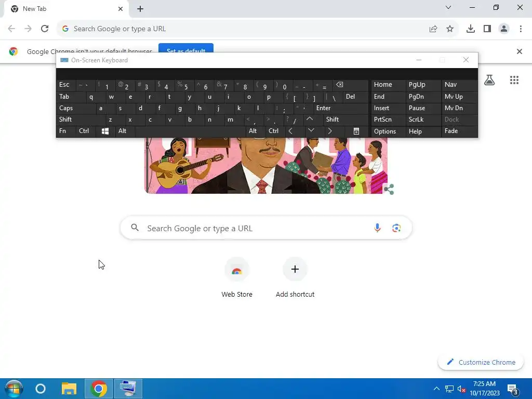The image size is (532, 399).
Task: Toggle the Nav mode key
Action: [x=459, y=85]
